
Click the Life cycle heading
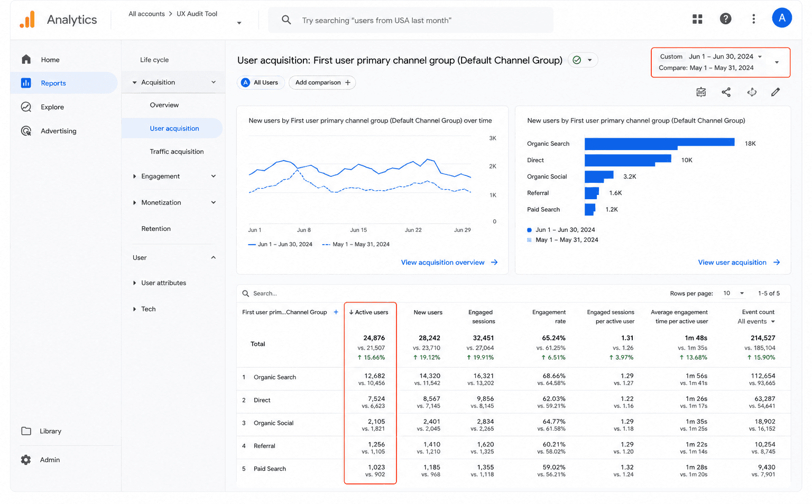[154, 60]
